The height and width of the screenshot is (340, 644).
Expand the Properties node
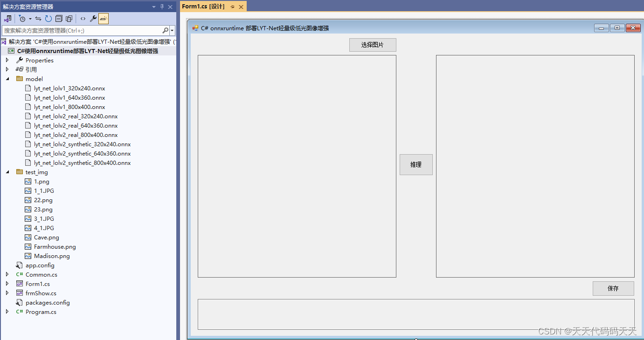pos(7,60)
